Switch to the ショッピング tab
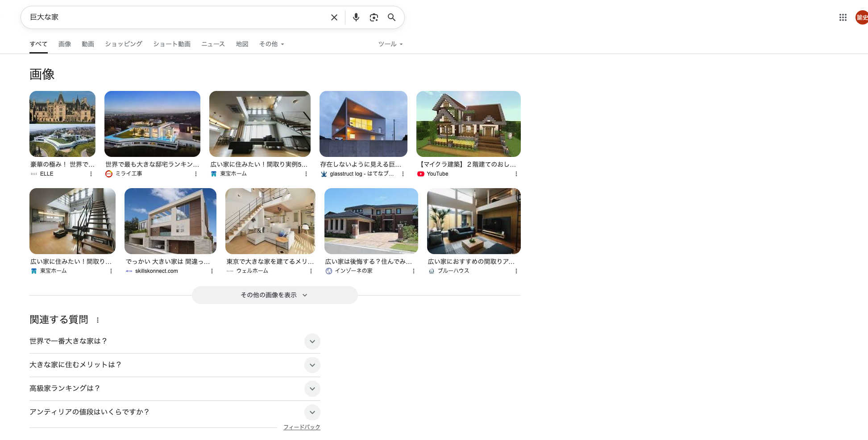Viewport: 868px width, 440px height. (x=124, y=44)
